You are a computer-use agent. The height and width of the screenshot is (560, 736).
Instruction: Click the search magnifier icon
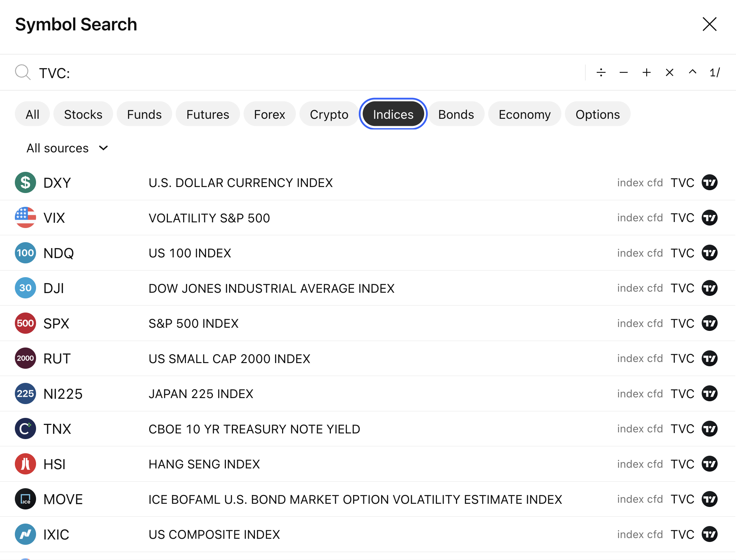pyautogui.click(x=23, y=72)
